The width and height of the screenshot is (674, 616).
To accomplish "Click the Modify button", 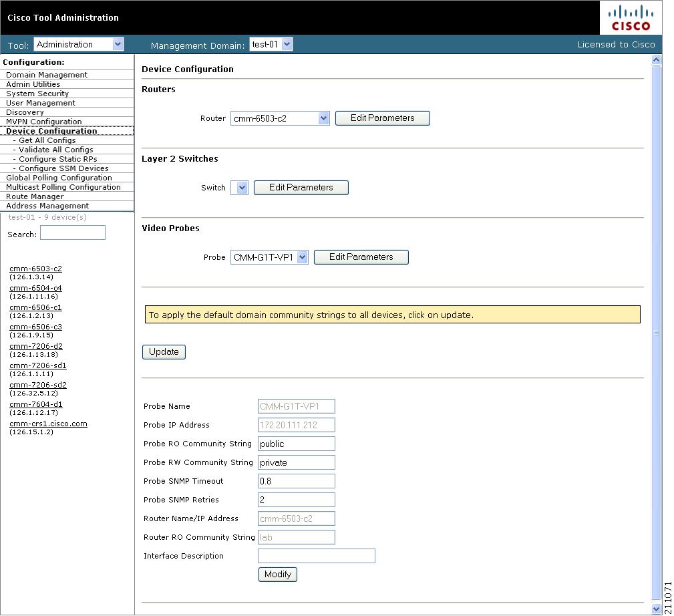I will (x=277, y=574).
